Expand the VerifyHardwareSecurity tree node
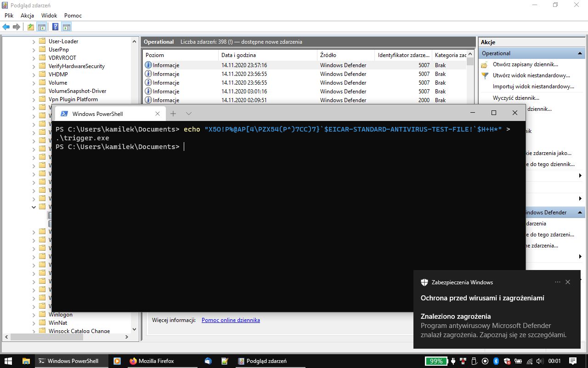This screenshot has width=588, height=368. click(34, 66)
